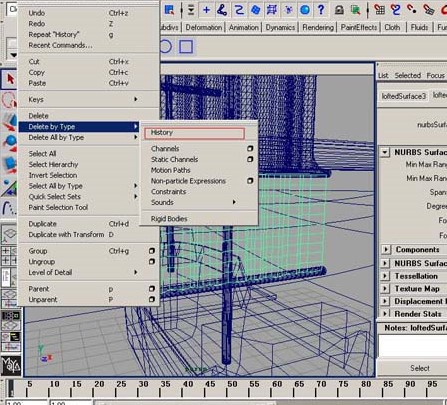The width and height of the screenshot is (447, 405).
Task: Expand the Sounds submenu
Action: [234, 202]
